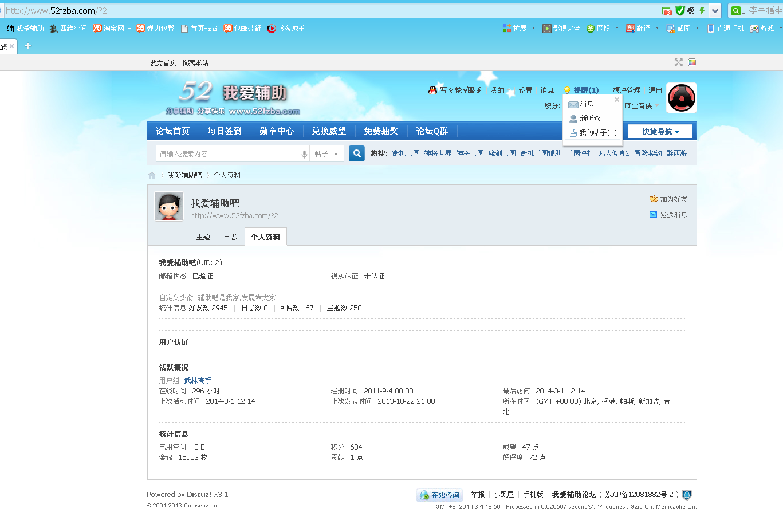Click the green shield security icon
The image size is (783, 532).
(679, 11)
